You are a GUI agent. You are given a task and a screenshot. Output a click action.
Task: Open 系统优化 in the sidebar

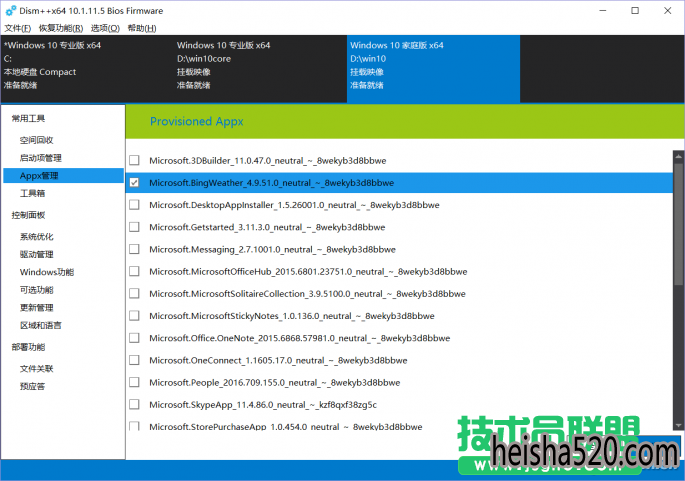(36, 237)
